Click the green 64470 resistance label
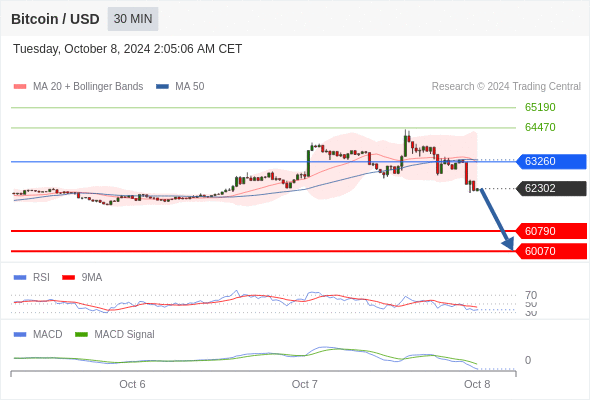 click(x=540, y=127)
